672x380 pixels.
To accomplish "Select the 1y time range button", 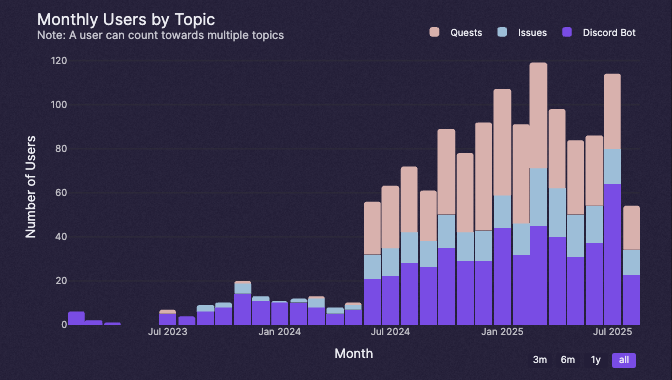I will point(595,360).
